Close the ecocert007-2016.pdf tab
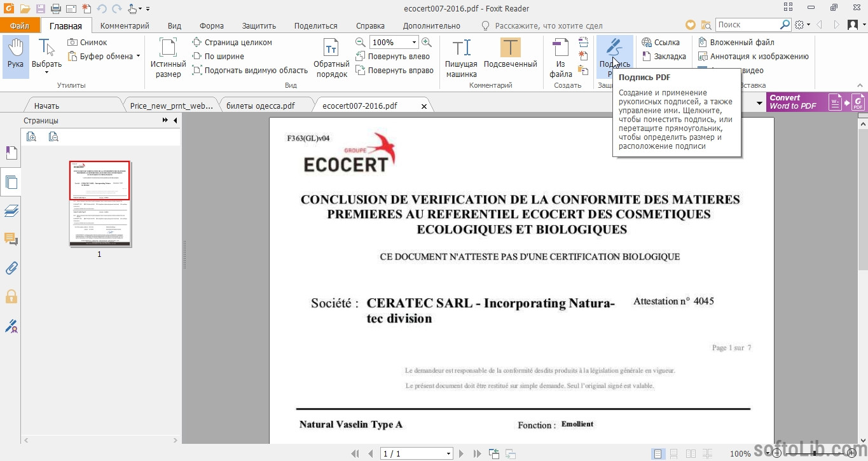The width and height of the screenshot is (868, 461). (x=425, y=106)
